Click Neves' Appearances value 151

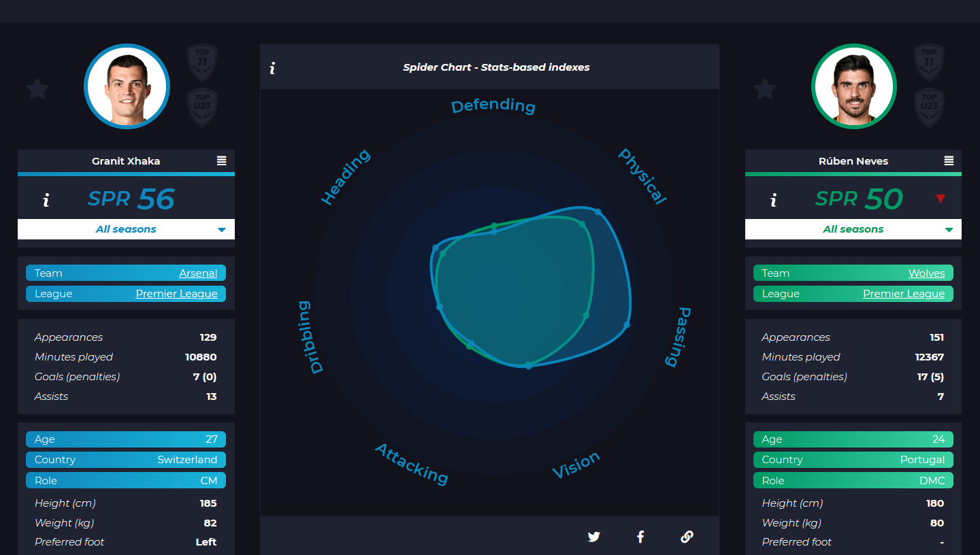tap(936, 337)
